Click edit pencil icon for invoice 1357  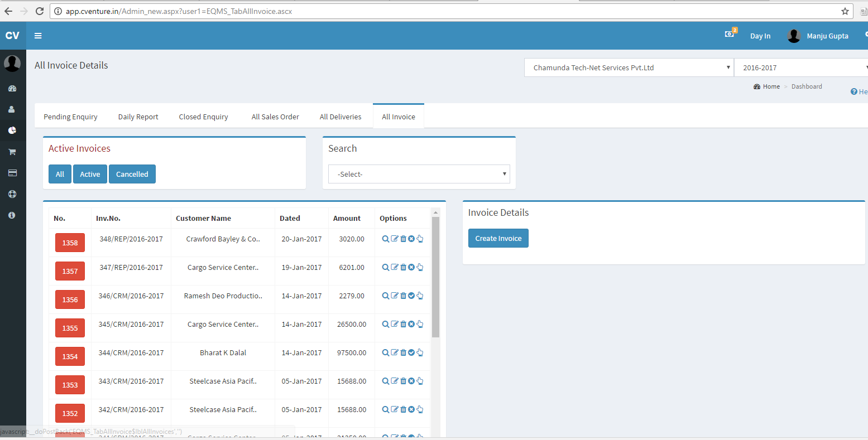point(395,267)
